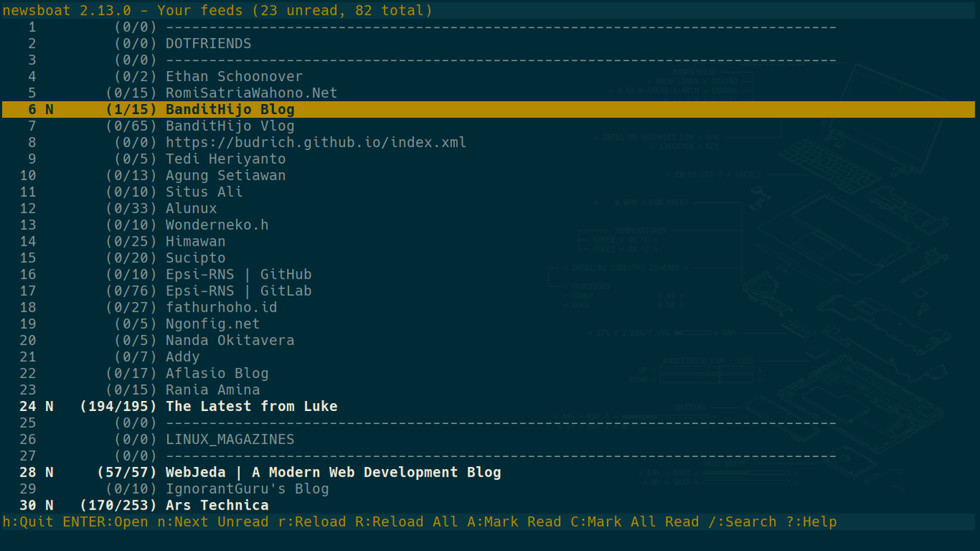980x551 pixels.
Task: Open the Ars Technica feed
Action: (x=217, y=505)
